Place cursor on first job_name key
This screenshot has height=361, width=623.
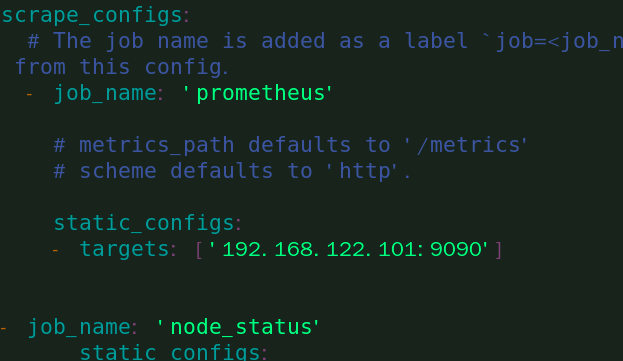tap(105, 94)
